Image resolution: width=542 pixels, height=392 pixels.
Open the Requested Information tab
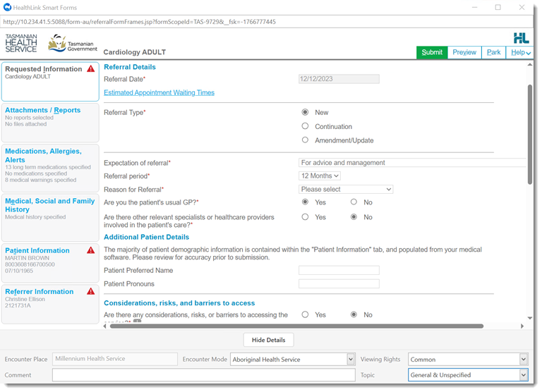(50, 82)
